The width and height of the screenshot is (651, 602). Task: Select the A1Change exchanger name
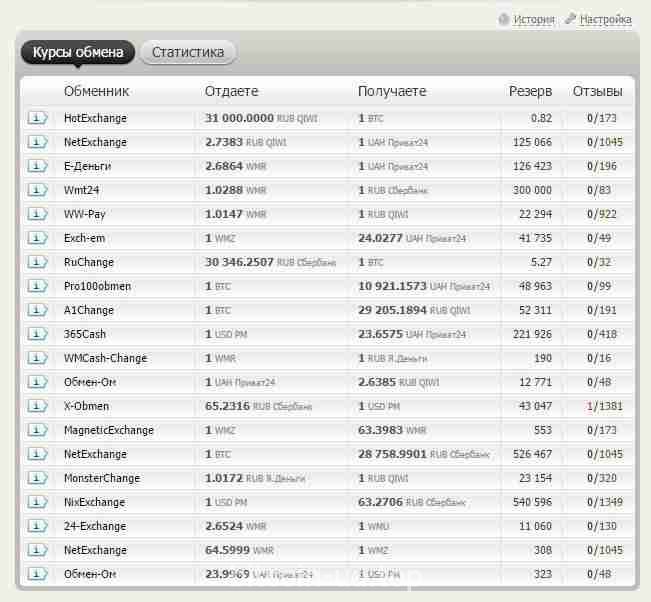pyautogui.click(x=89, y=310)
